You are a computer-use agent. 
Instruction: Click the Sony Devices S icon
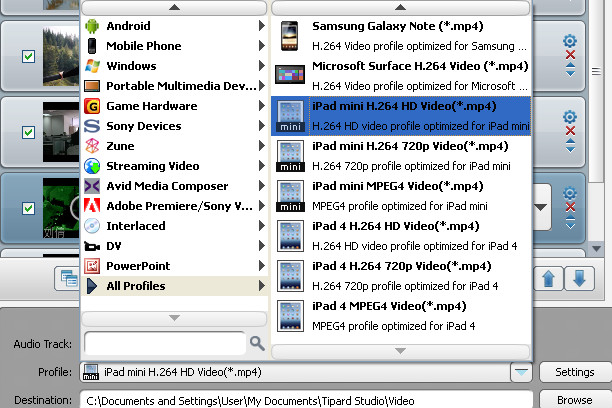92,126
